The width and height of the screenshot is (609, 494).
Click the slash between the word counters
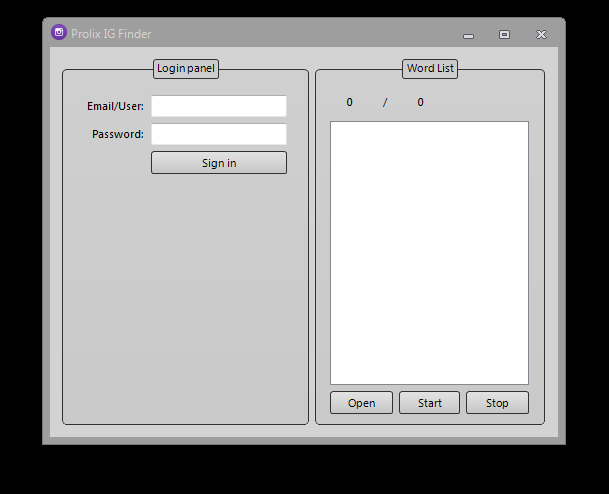(x=385, y=103)
